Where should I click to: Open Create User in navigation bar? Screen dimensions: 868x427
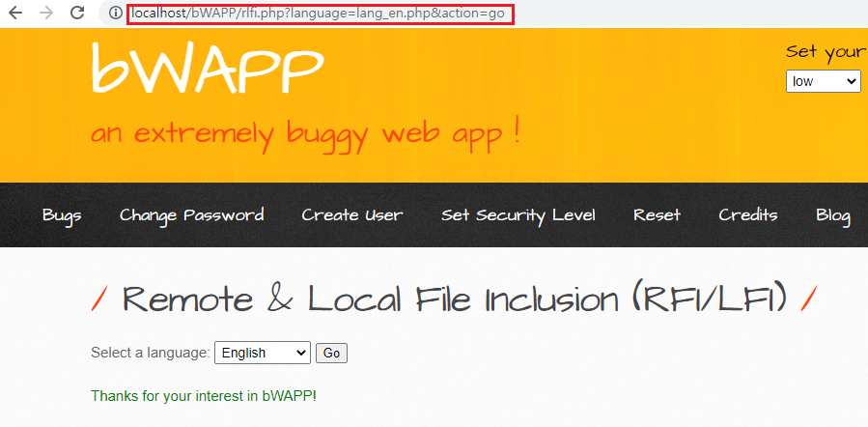point(352,214)
